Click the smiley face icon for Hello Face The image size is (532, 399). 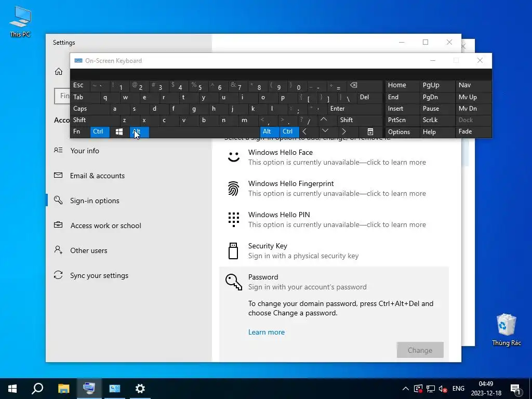pos(233,157)
